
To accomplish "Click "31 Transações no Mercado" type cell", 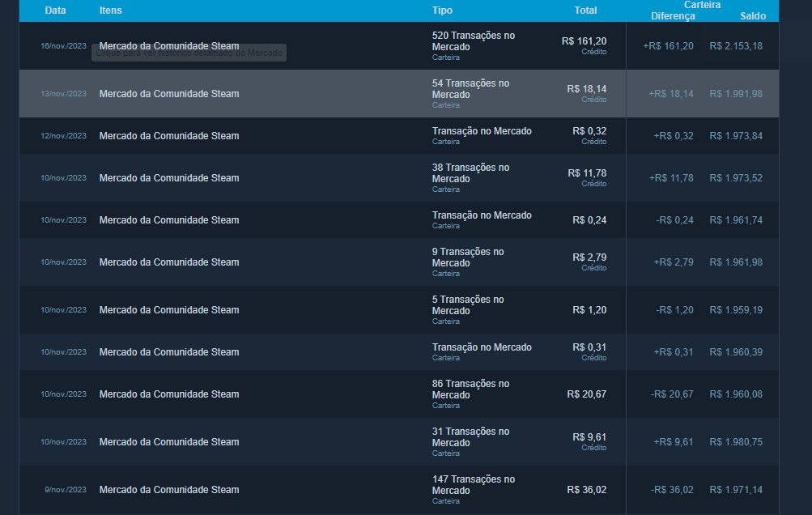I will click(470, 437).
